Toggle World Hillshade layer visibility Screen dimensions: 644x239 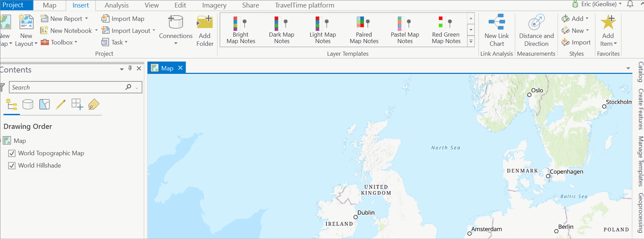click(x=12, y=165)
